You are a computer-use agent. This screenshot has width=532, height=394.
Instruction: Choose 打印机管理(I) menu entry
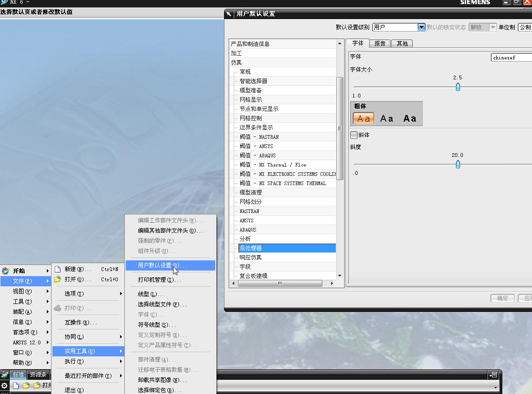[x=170, y=280]
